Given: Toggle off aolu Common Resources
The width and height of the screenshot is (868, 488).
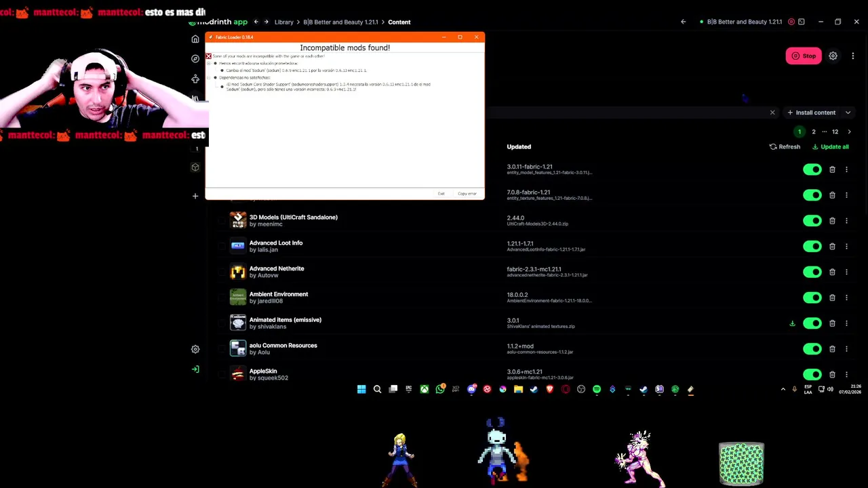Looking at the screenshot, I should pos(812,349).
